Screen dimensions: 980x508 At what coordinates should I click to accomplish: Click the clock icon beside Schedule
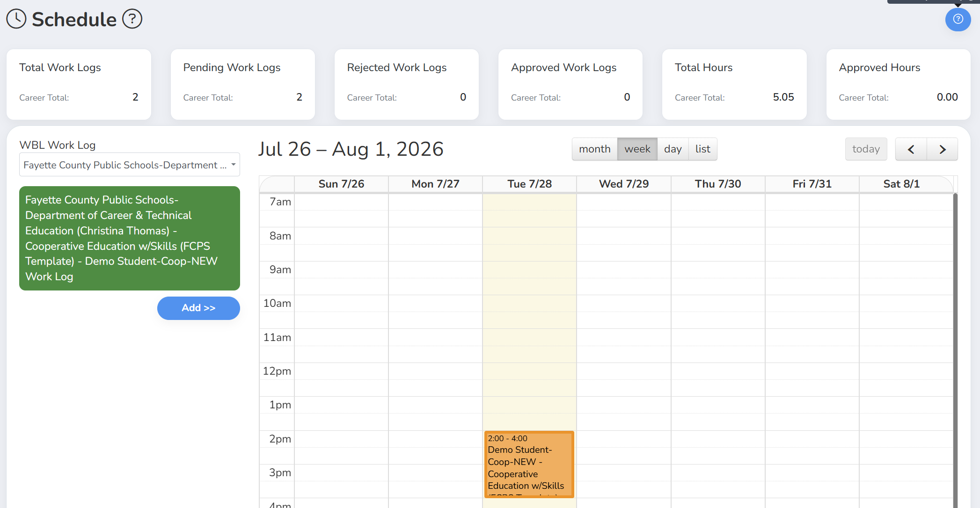[16, 19]
